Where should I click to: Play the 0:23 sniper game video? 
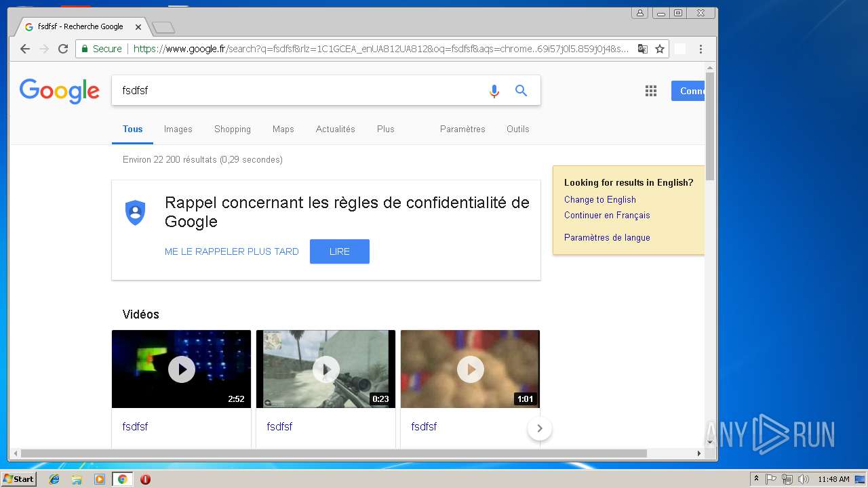click(325, 369)
